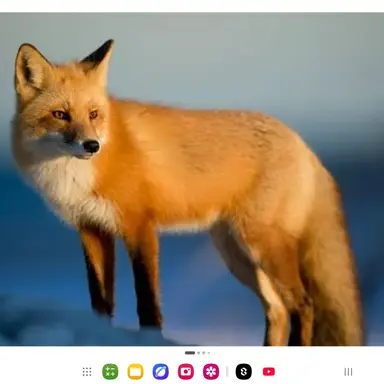
Task: Launch the green Calculator app
Action: point(110,372)
